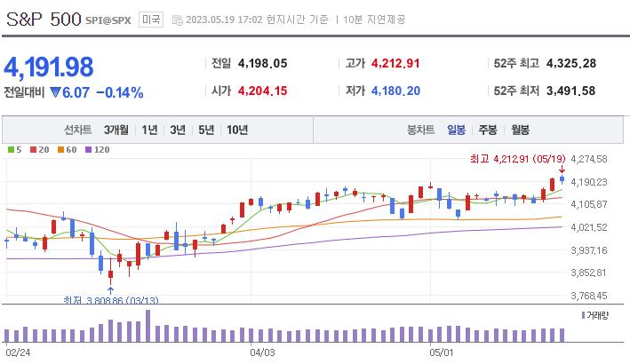Click the purple 120-day moving average swatch

click(88, 150)
